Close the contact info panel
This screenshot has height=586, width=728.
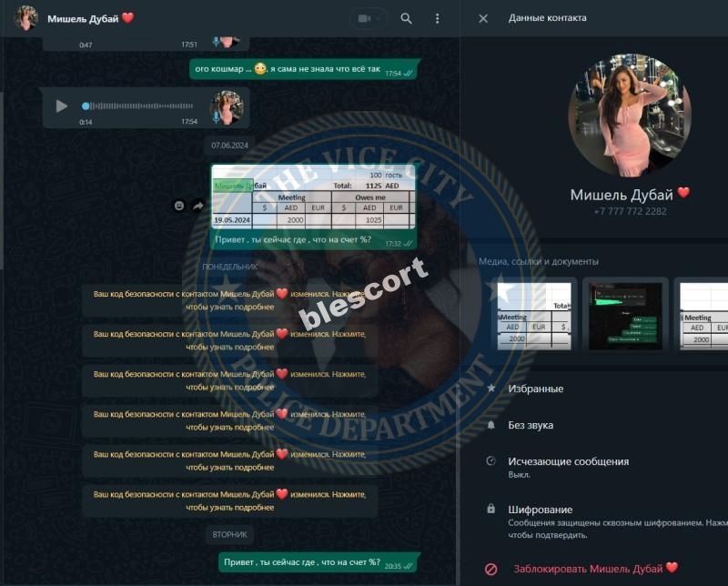point(483,18)
